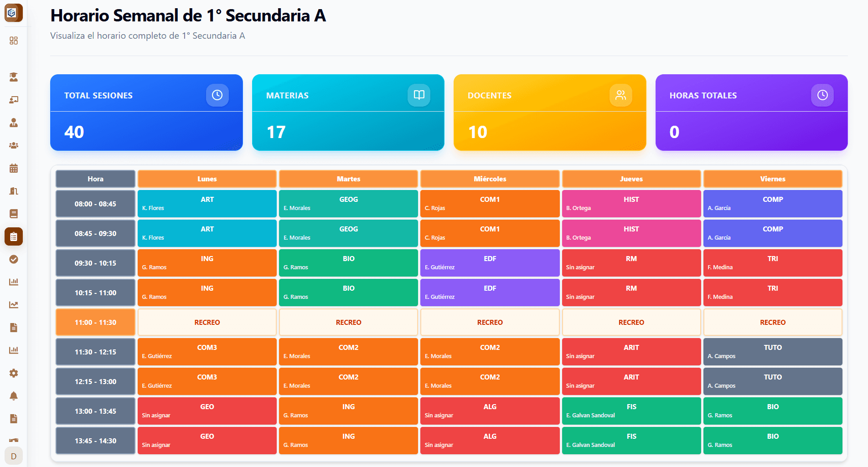
Task: Open the dashboard grid icon in sidebar
Action: click(x=14, y=41)
